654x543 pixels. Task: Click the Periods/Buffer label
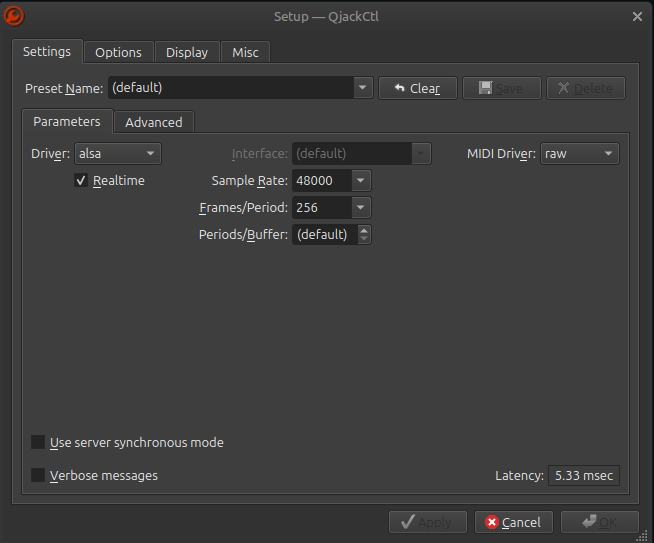pos(243,235)
